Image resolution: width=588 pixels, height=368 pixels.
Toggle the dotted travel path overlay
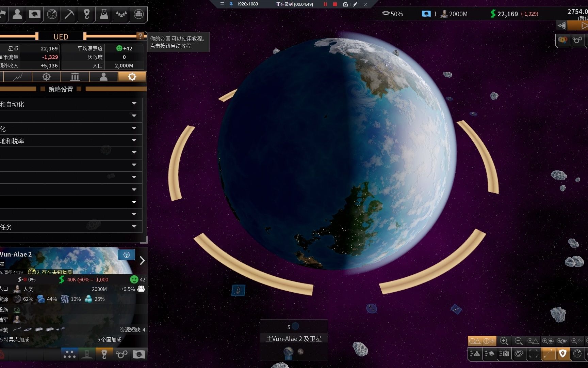(548, 354)
